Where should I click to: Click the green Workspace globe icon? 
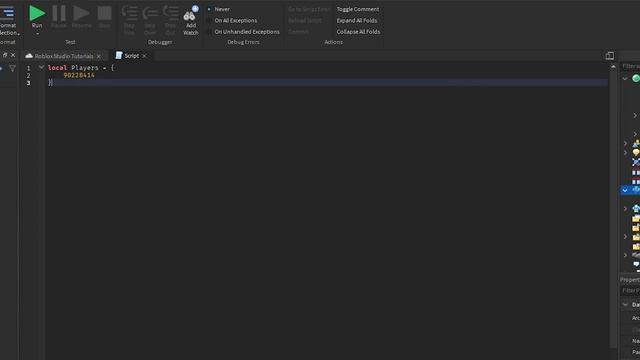[x=636, y=78]
